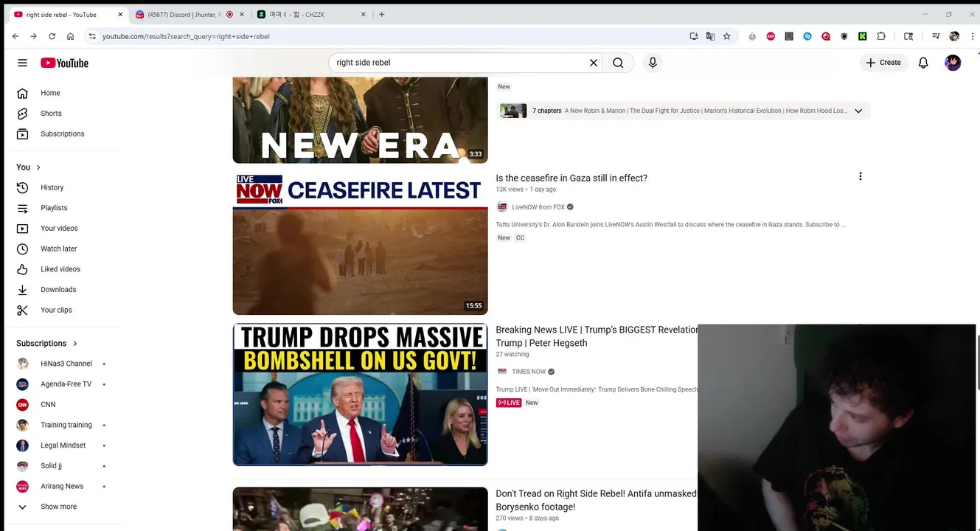Click the browser Home button
The height and width of the screenshot is (531, 980).
(x=70, y=36)
